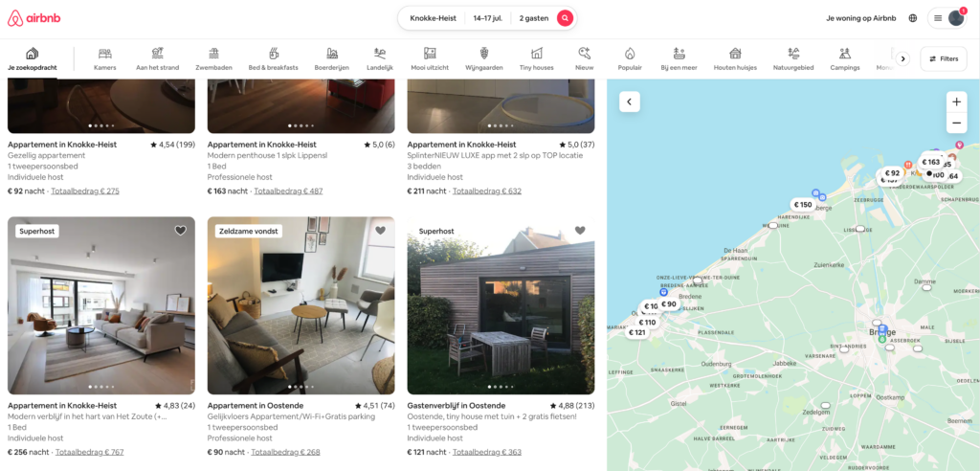This screenshot has width=980, height=471.
Task: Select the € 150 map price marker
Action: pyautogui.click(x=803, y=205)
